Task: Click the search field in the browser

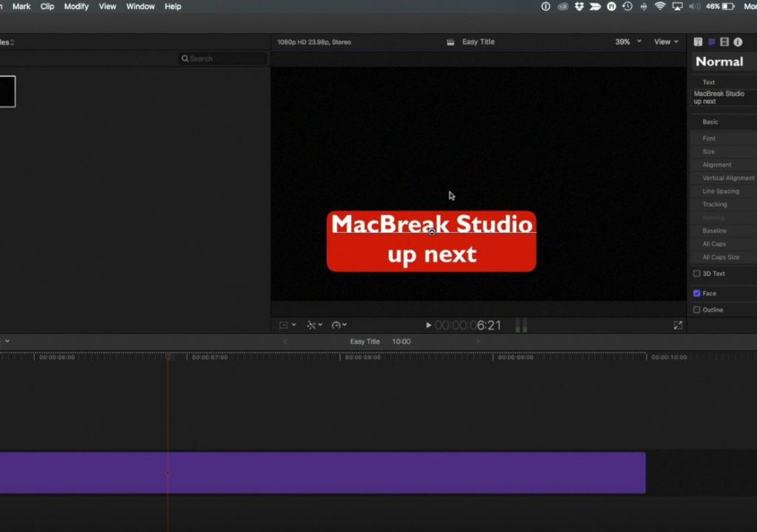Action: tap(223, 58)
